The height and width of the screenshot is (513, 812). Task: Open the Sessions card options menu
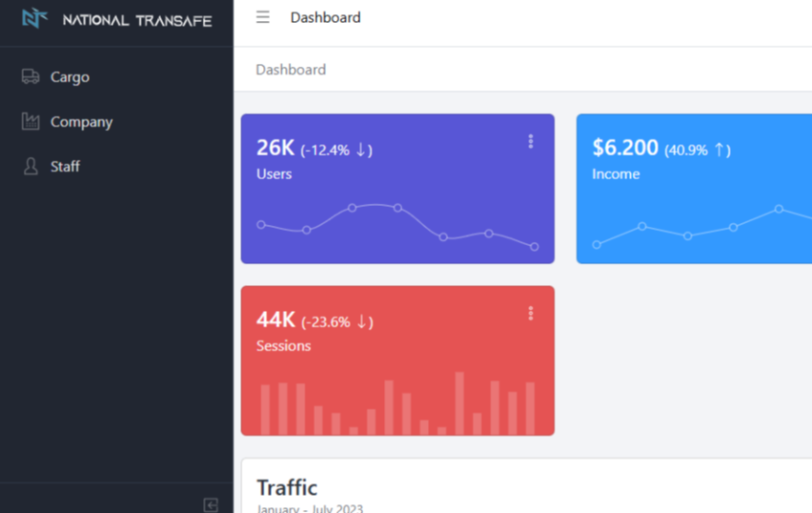point(530,313)
